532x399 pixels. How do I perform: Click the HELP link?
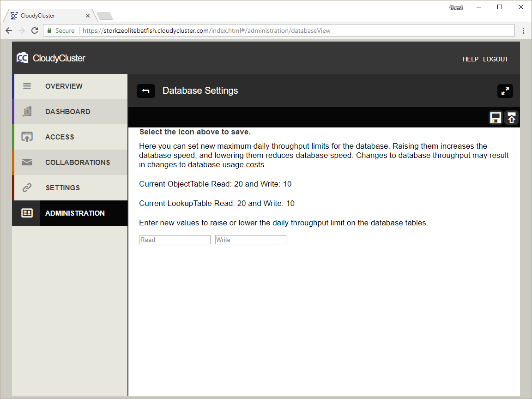coord(470,60)
